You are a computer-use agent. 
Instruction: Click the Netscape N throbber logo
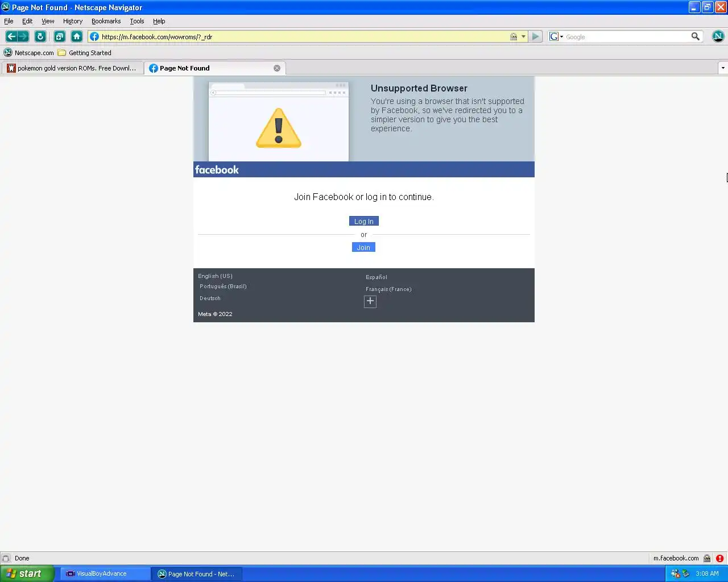pyautogui.click(x=718, y=36)
